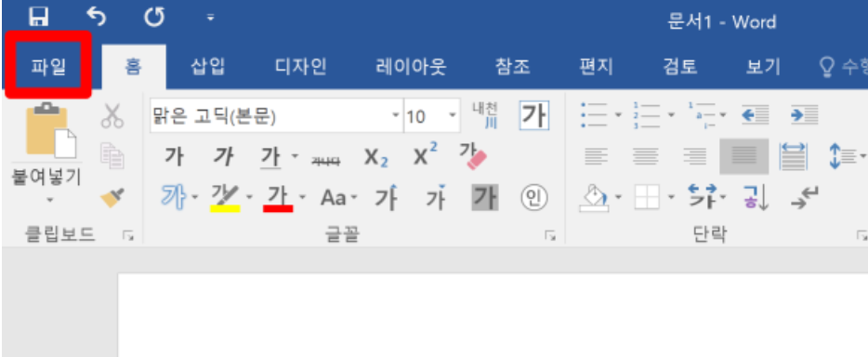Apply character border 가 icon
This screenshot has width=868, height=357.
534,115
